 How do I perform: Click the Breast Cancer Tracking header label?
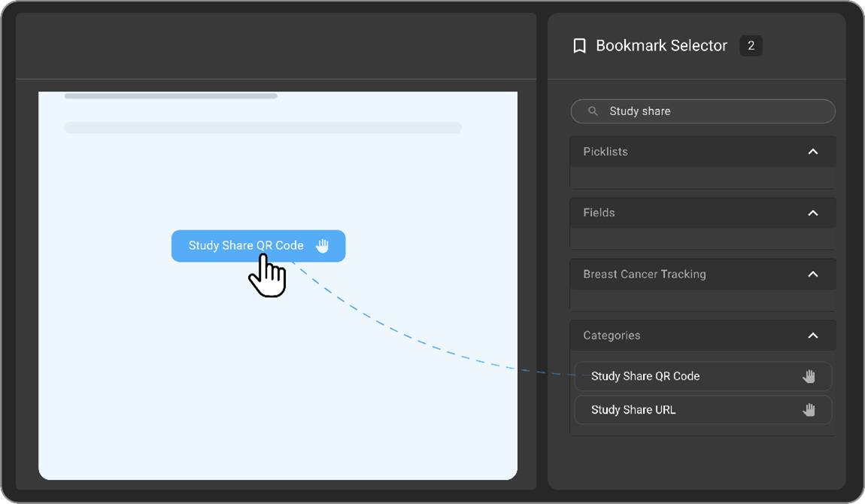[645, 274]
